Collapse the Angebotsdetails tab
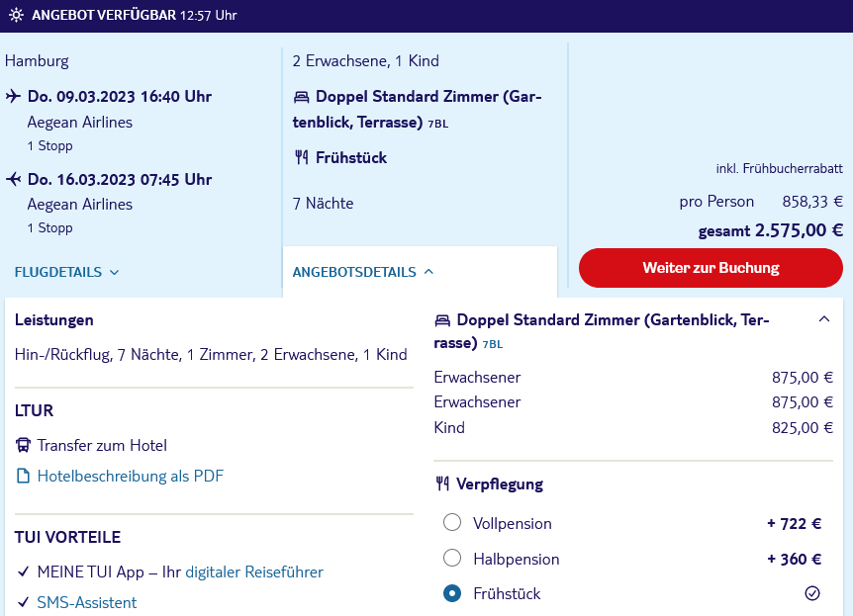Viewport: 853px width, 616px height. (363, 272)
